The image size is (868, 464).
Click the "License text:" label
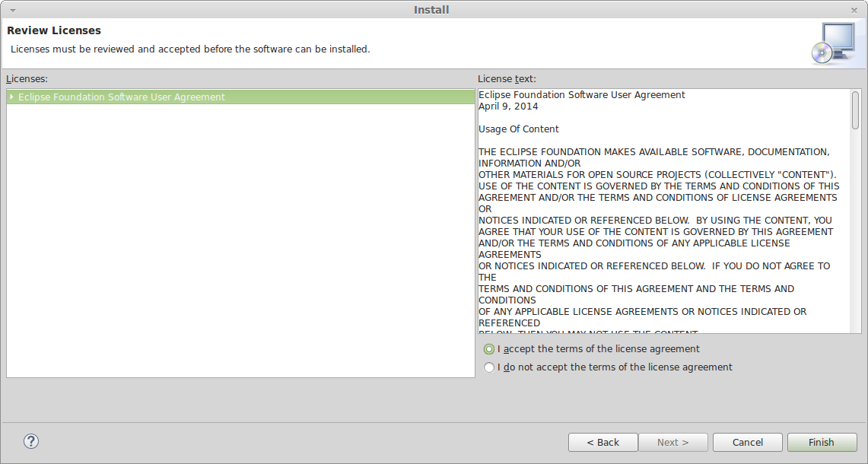507,78
